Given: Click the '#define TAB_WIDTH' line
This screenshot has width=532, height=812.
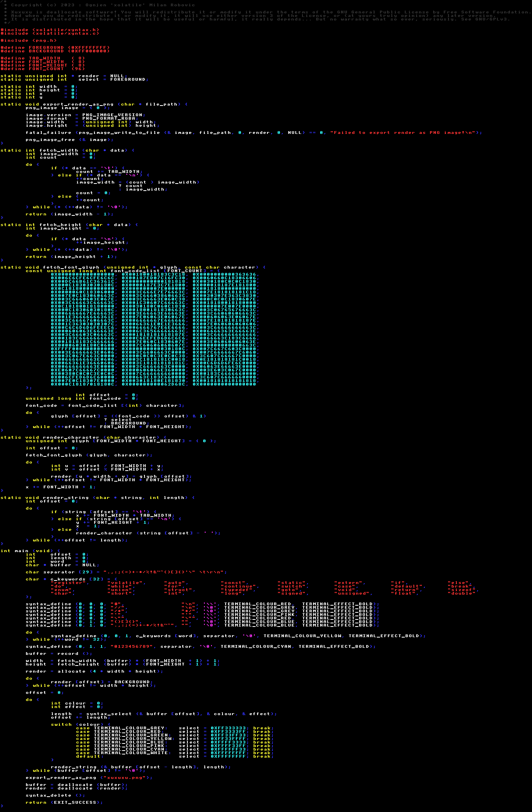Looking at the screenshot, I should point(43,58).
